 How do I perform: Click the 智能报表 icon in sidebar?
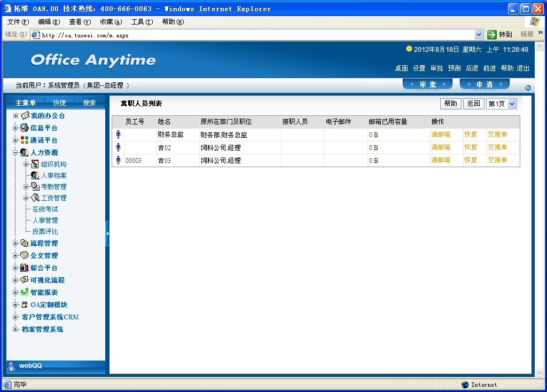click(25, 292)
